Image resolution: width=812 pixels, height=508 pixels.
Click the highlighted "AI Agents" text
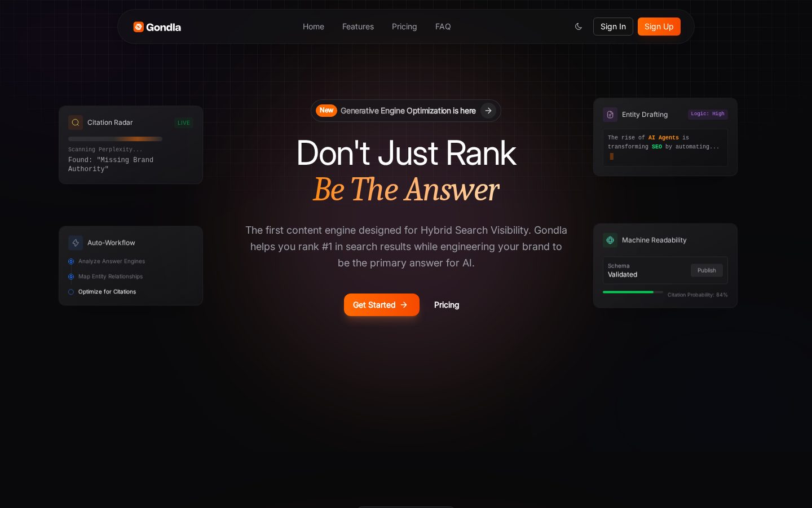pyautogui.click(x=664, y=138)
